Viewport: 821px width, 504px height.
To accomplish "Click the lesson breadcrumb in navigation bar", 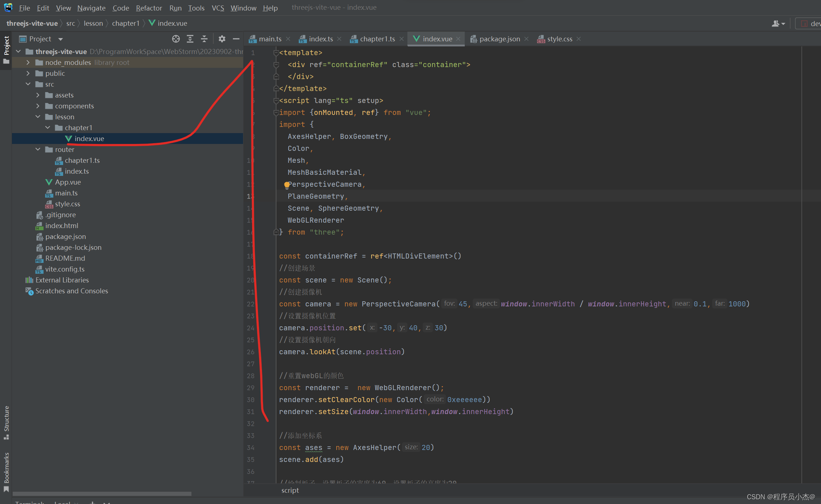I will pyautogui.click(x=93, y=23).
